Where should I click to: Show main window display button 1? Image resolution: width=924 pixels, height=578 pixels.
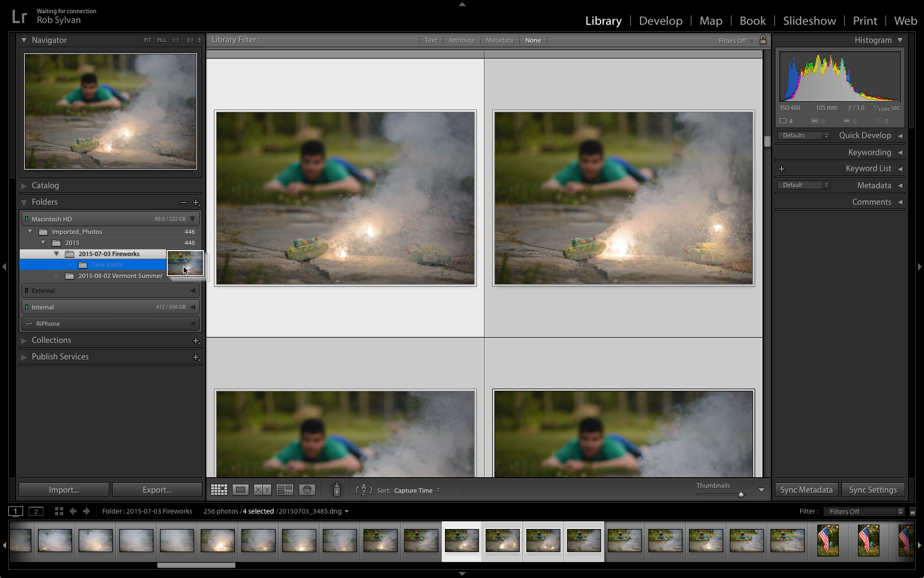point(15,511)
